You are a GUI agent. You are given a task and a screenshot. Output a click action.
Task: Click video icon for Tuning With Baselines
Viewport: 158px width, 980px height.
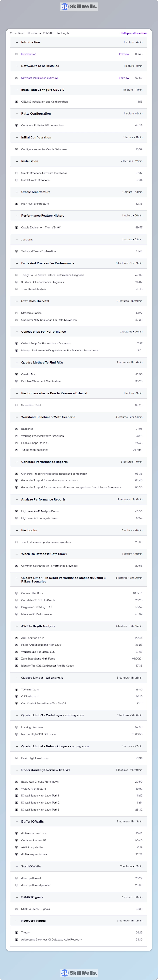(x=16, y=450)
